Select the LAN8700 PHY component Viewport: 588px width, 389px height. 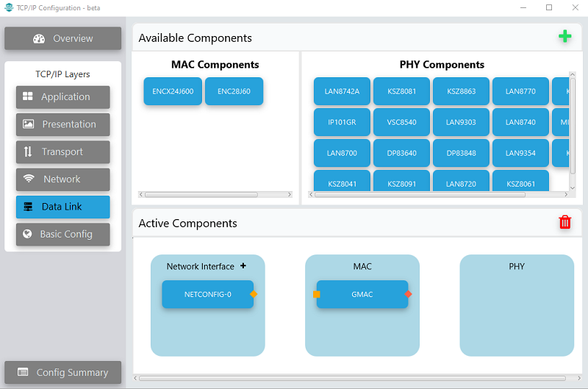click(x=342, y=153)
